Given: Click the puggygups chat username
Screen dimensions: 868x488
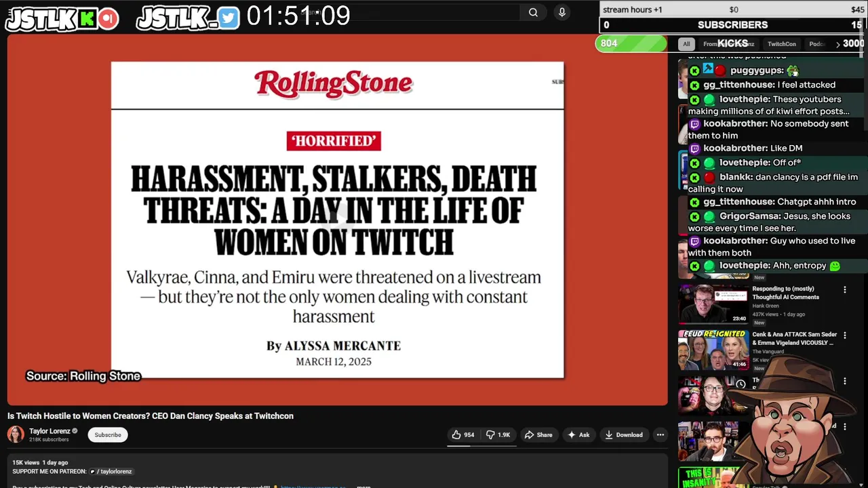Looking at the screenshot, I should point(757,70).
